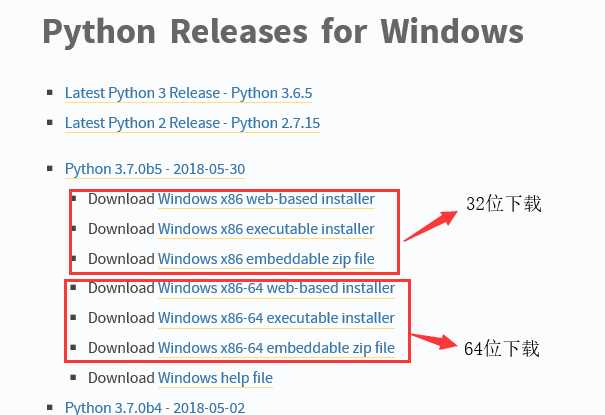605x415 pixels.
Task: Open Latest Python 3 Release - Python 3.6.5
Action: 188,93
